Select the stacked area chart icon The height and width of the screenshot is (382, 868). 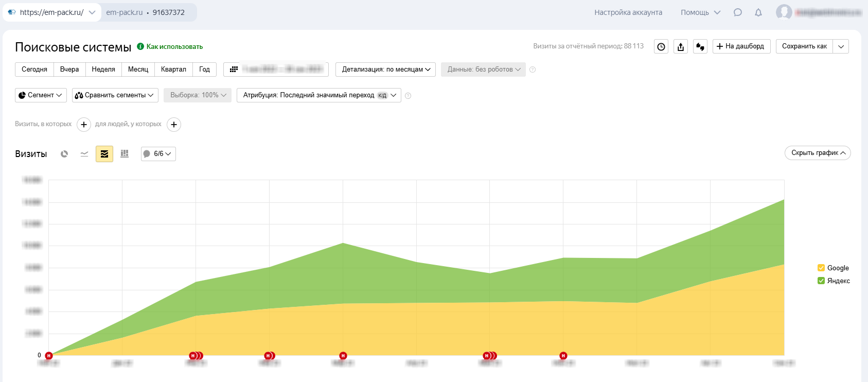tap(104, 154)
